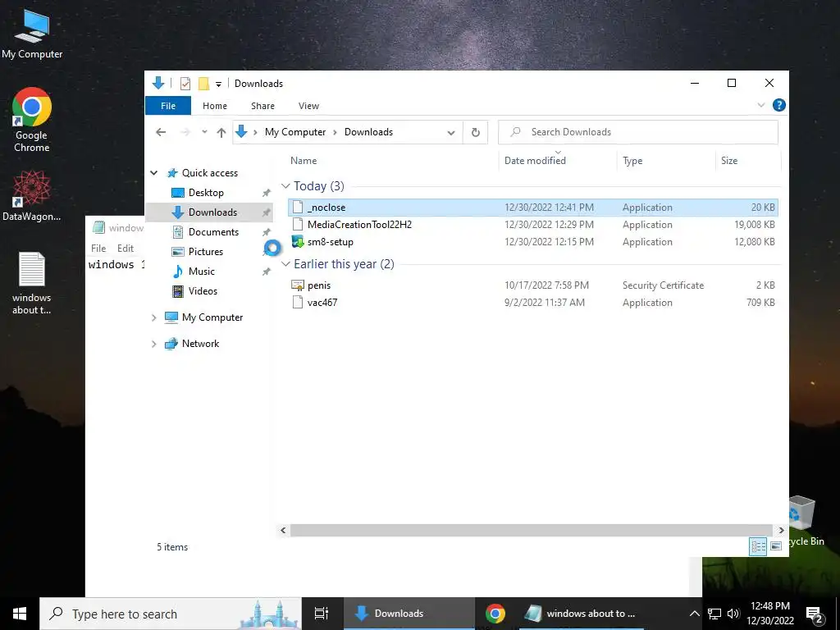840x630 pixels.
Task: Select Downloads in the navigation pane
Action: 209,212
